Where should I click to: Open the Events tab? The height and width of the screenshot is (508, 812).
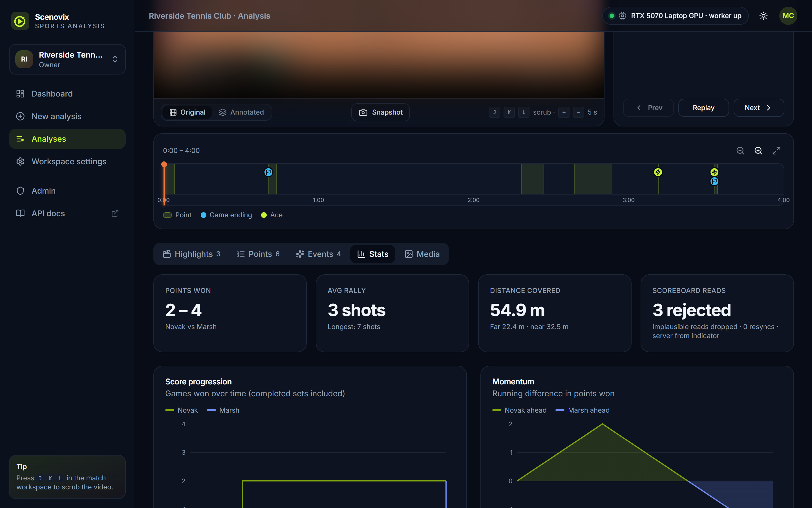click(x=318, y=254)
